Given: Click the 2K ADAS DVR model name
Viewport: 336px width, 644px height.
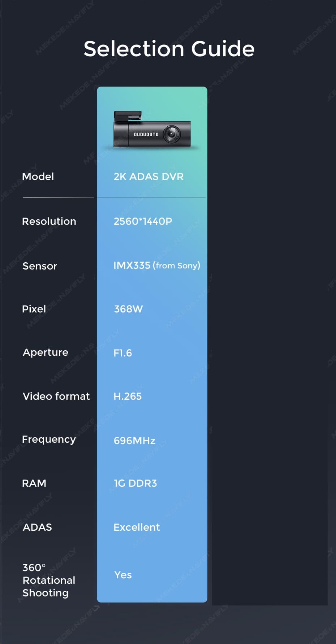Looking at the screenshot, I should 148,176.
